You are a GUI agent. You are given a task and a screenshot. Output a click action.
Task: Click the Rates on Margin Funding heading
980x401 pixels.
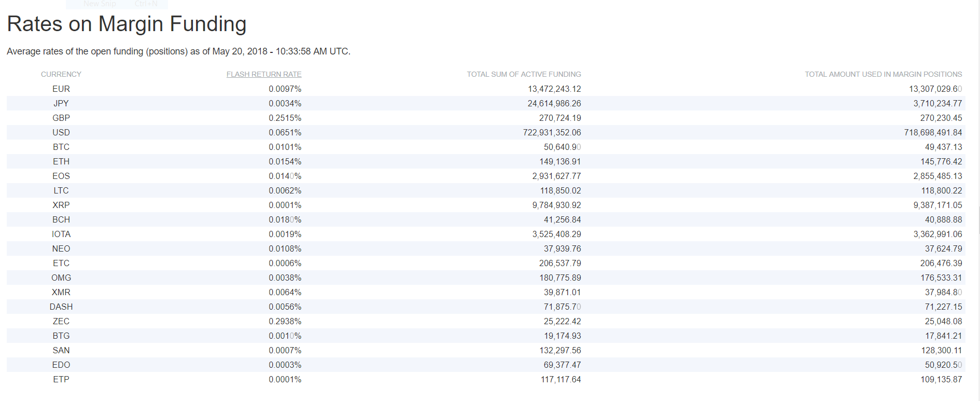point(127,24)
